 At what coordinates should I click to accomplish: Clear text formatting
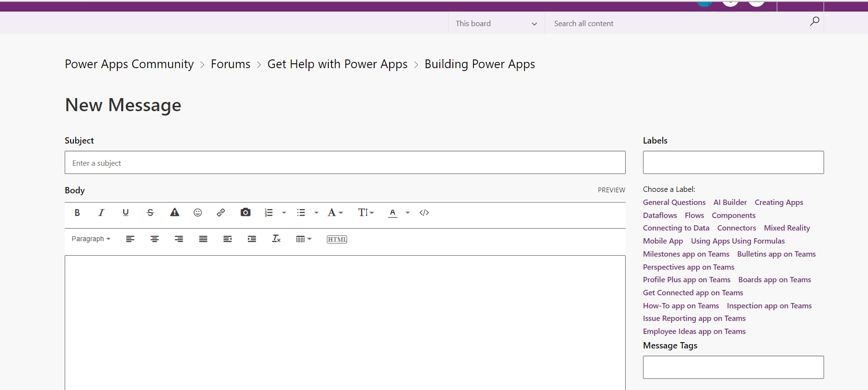(x=276, y=239)
